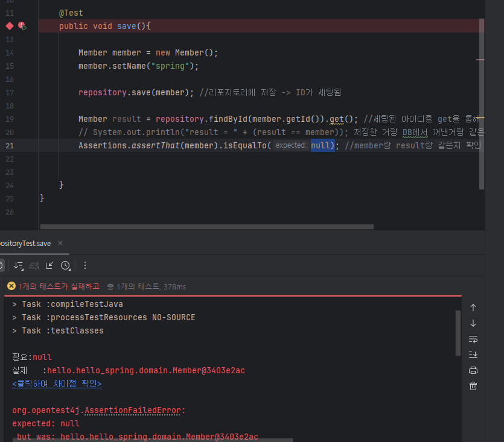Click the findById call on line 19
Screen dimensions: 504x442
[x=228, y=119]
